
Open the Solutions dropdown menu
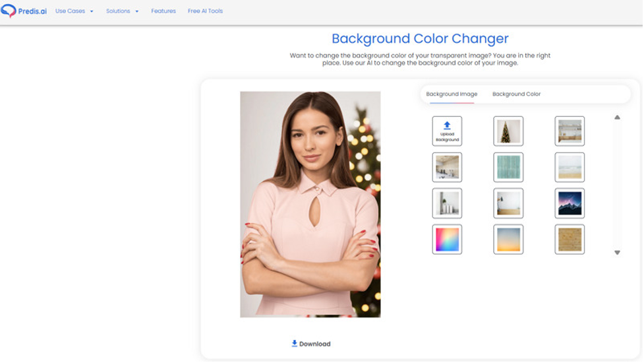coord(122,11)
